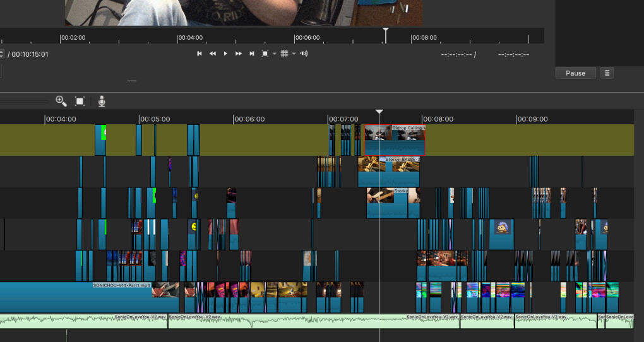This screenshot has width=644, height=342.
Task: Click the 00:04:00 mark on player ruler
Action: click(190, 37)
